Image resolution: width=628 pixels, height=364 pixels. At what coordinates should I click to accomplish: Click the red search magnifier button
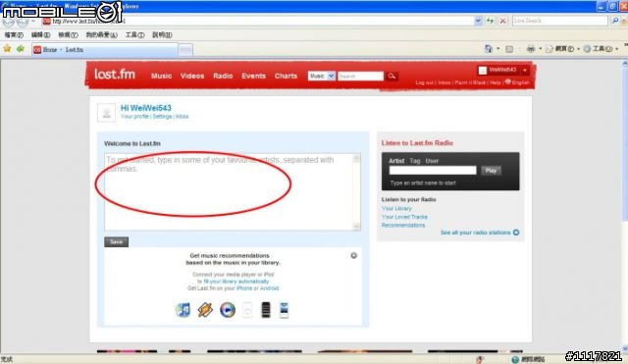click(392, 76)
